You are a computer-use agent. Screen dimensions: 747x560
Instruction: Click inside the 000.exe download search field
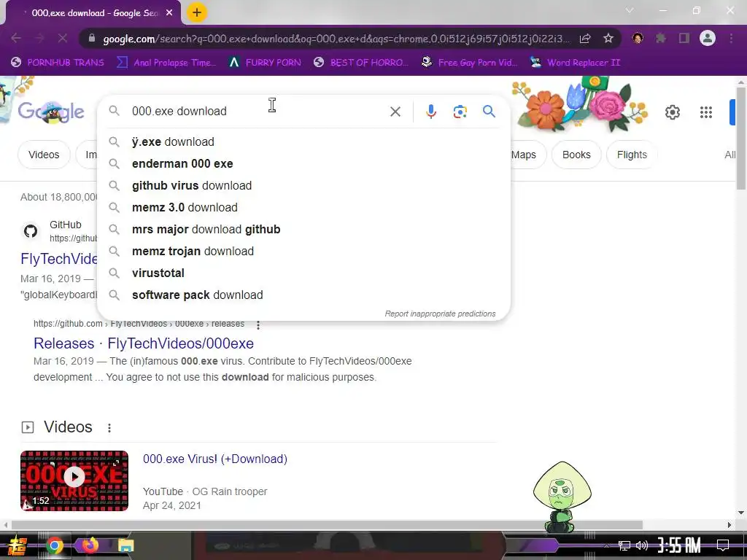pyautogui.click(x=258, y=112)
